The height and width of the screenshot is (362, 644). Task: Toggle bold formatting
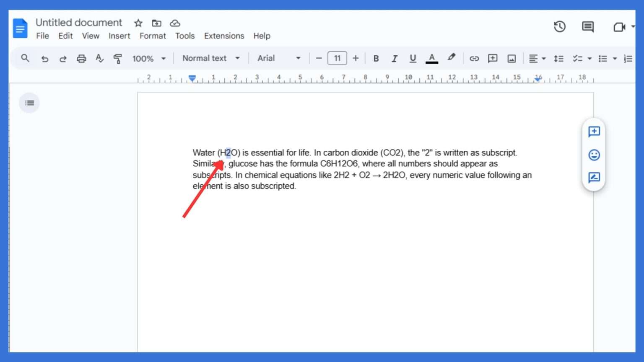click(376, 59)
